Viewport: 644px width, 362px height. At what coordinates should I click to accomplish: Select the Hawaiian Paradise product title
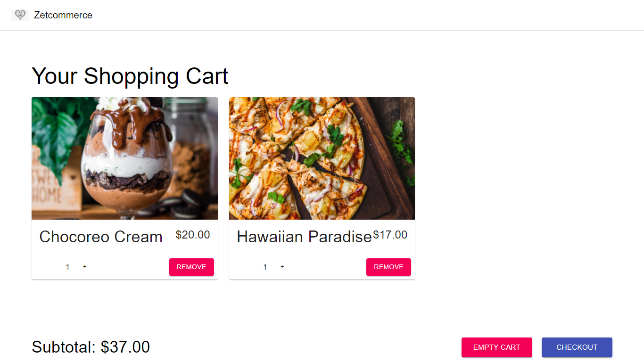tap(304, 237)
